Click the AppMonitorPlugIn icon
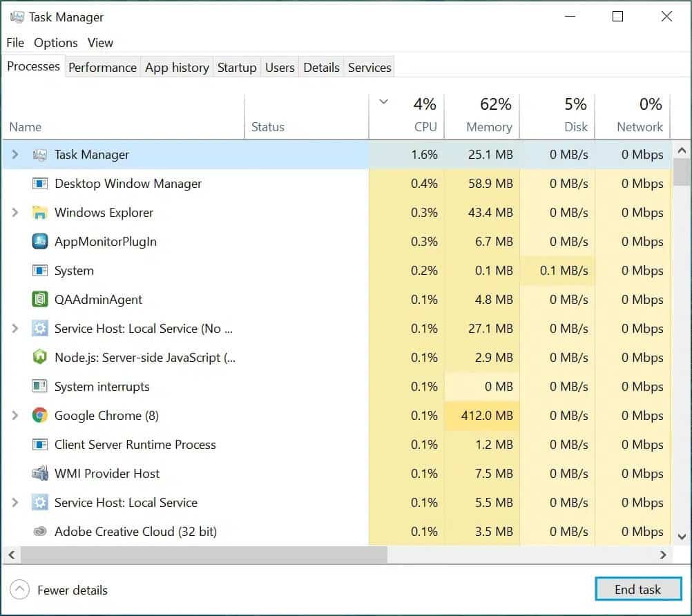Screen dimensions: 692x616 [x=40, y=242]
